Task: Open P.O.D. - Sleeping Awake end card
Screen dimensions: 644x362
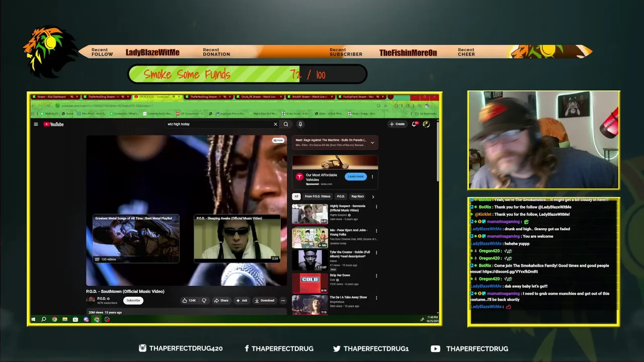Action: 237,239
